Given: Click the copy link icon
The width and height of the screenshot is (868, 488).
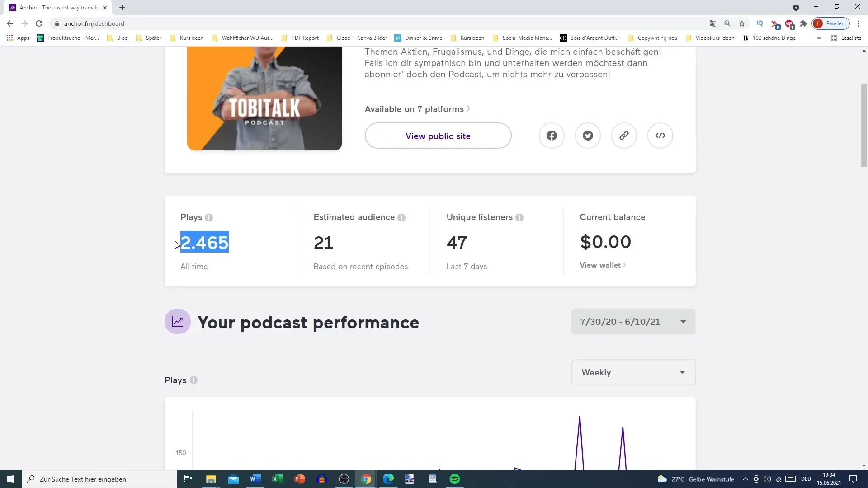Looking at the screenshot, I should pyautogui.click(x=624, y=135).
